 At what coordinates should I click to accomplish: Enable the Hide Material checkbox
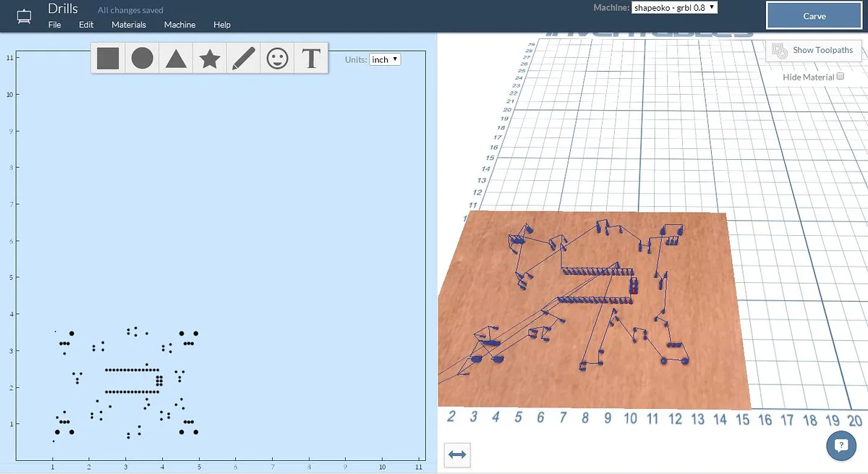(841, 77)
